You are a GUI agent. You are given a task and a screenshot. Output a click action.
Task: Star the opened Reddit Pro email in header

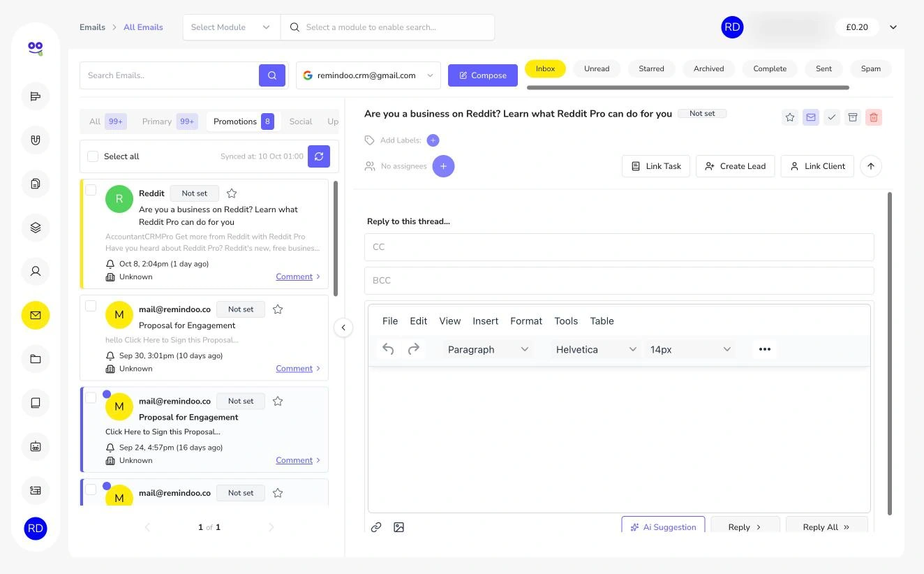pos(790,117)
